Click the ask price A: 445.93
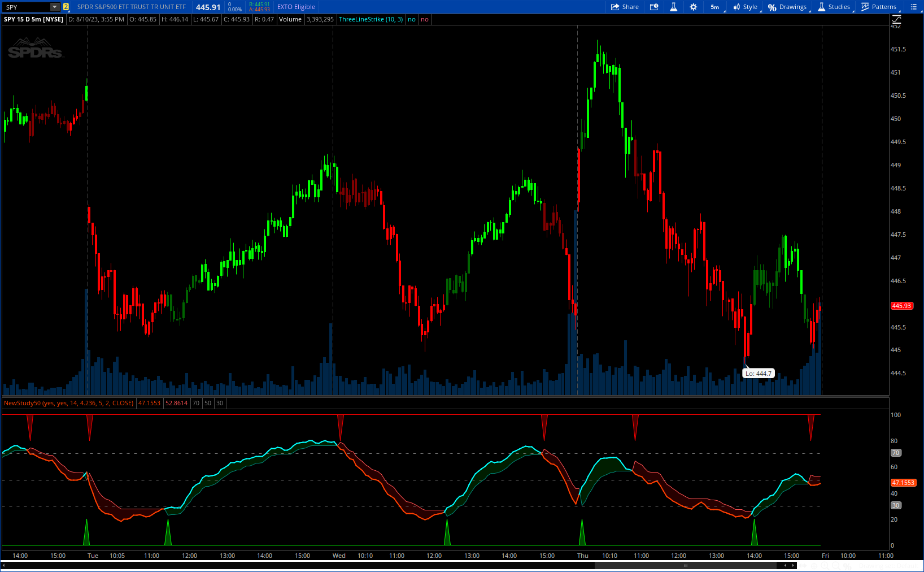The image size is (924, 572). pos(259,10)
